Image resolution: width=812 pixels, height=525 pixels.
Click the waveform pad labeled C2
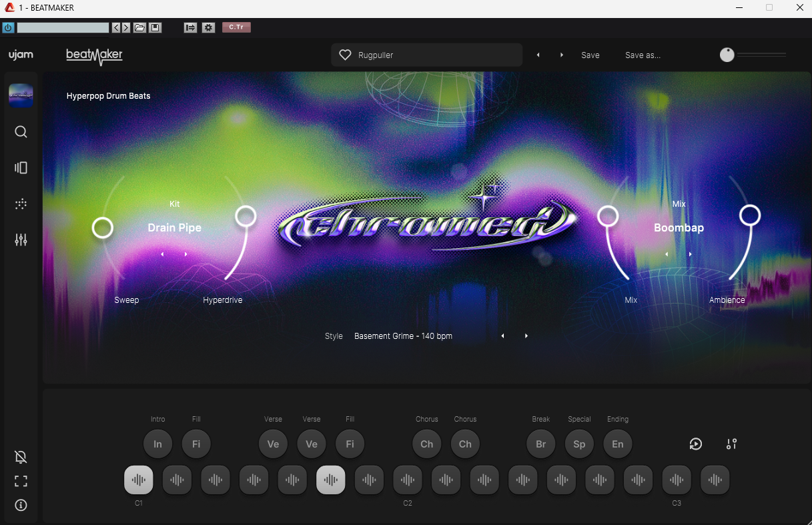(x=408, y=480)
